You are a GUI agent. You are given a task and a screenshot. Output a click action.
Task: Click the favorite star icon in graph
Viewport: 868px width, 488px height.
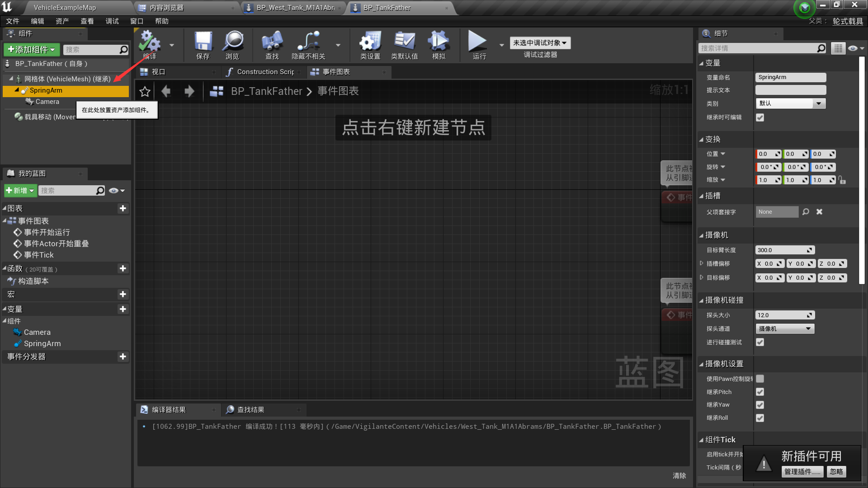145,92
